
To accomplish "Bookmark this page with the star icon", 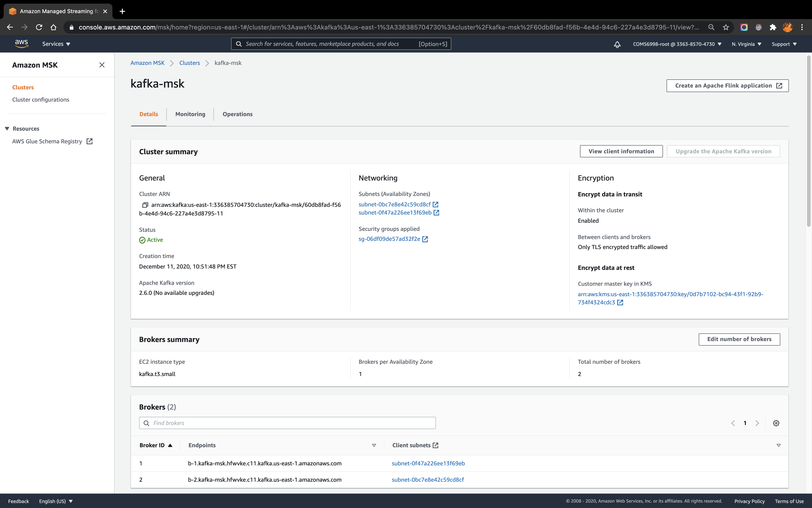I will tap(726, 27).
